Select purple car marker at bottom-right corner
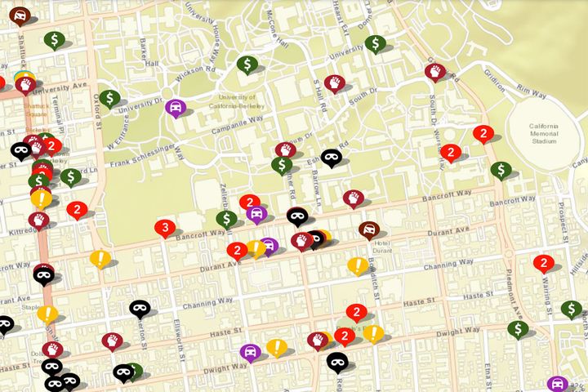The height and width of the screenshot is (392, 588). pyautogui.click(x=558, y=384)
